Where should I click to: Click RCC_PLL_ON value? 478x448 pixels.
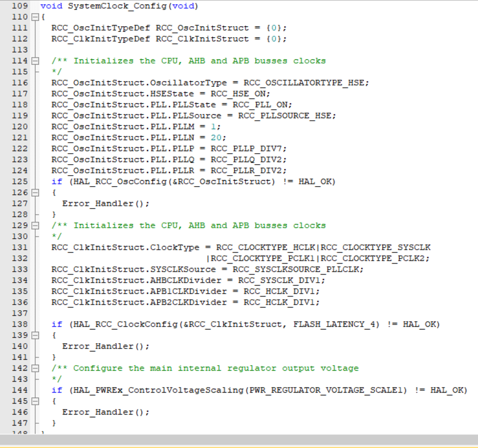(x=260, y=105)
